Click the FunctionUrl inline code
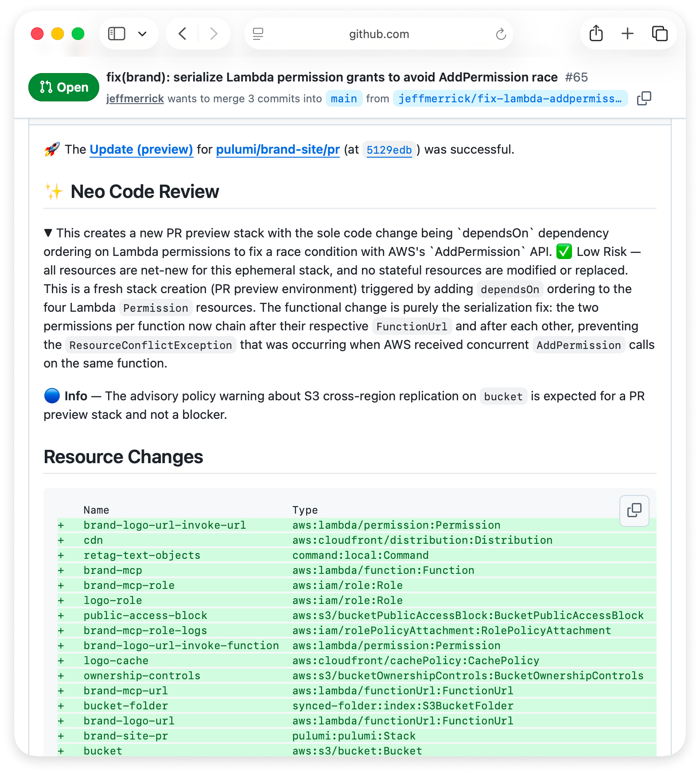 click(x=412, y=326)
